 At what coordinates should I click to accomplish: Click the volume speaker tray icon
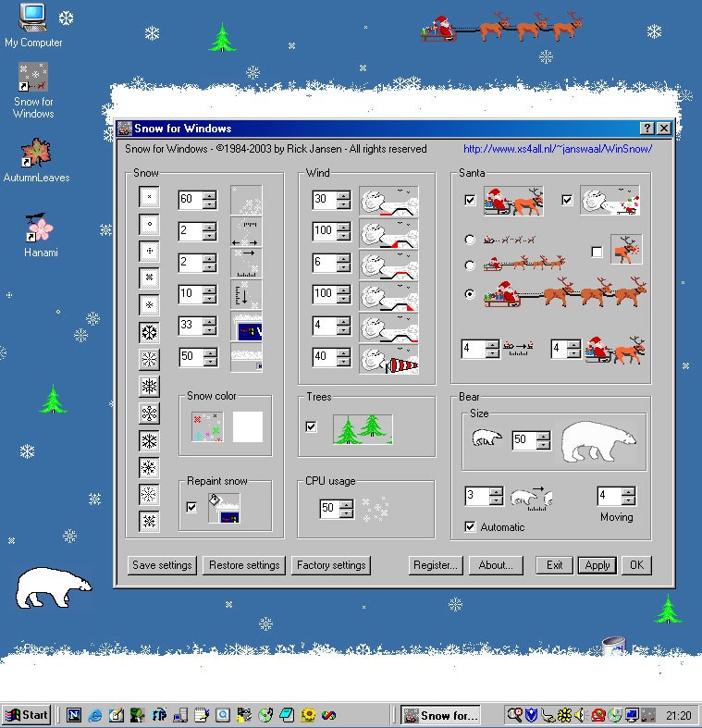click(x=580, y=715)
